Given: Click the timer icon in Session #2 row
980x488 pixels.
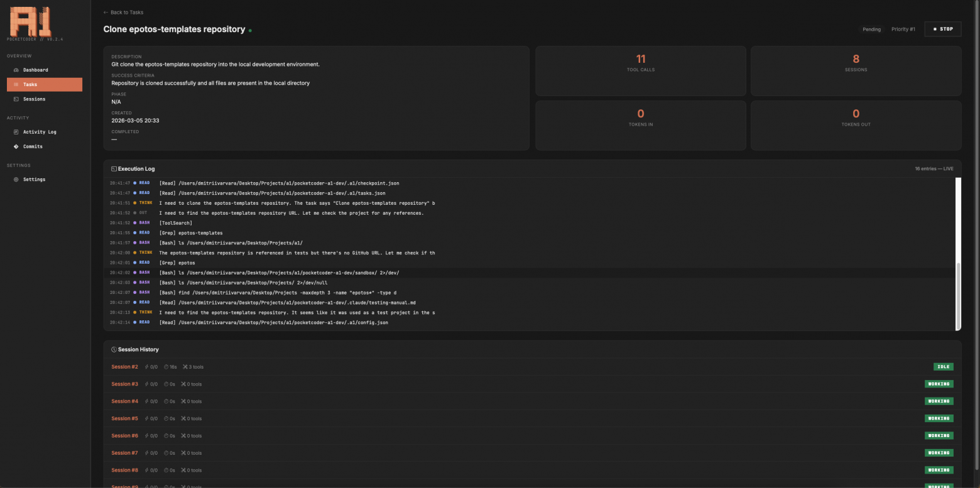Looking at the screenshot, I should [166, 367].
